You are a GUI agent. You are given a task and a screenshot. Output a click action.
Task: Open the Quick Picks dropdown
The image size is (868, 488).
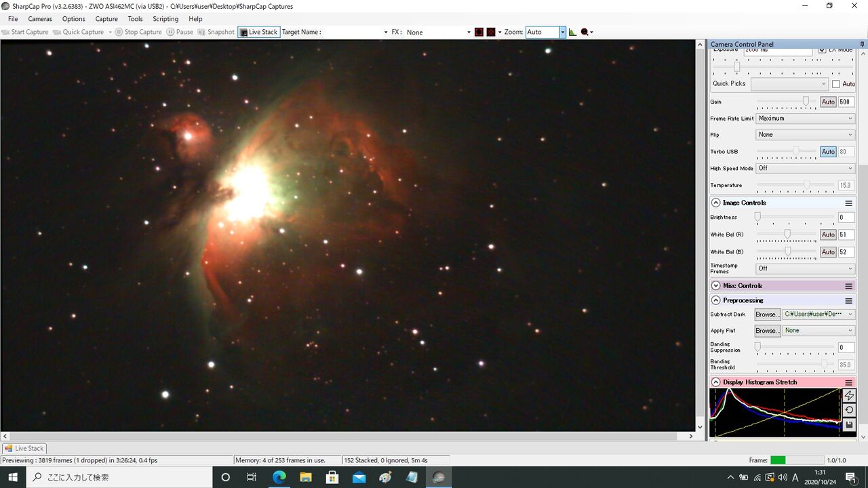pyautogui.click(x=789, y=84)
